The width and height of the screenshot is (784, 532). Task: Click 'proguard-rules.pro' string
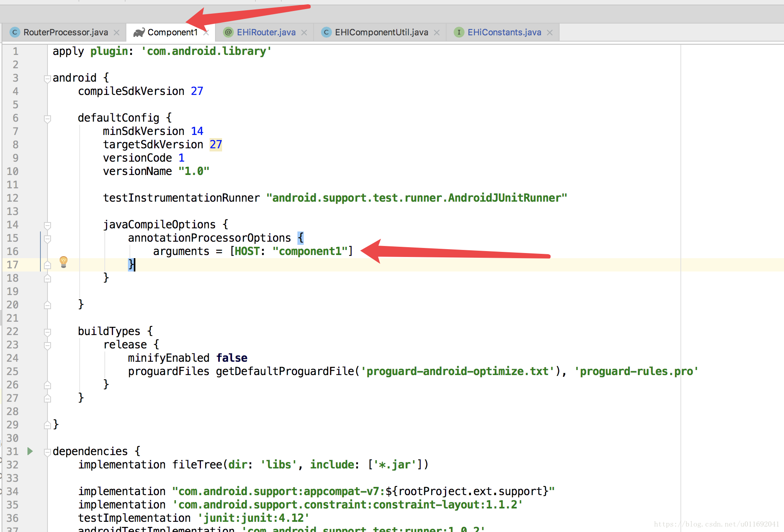tap(636, 372)
